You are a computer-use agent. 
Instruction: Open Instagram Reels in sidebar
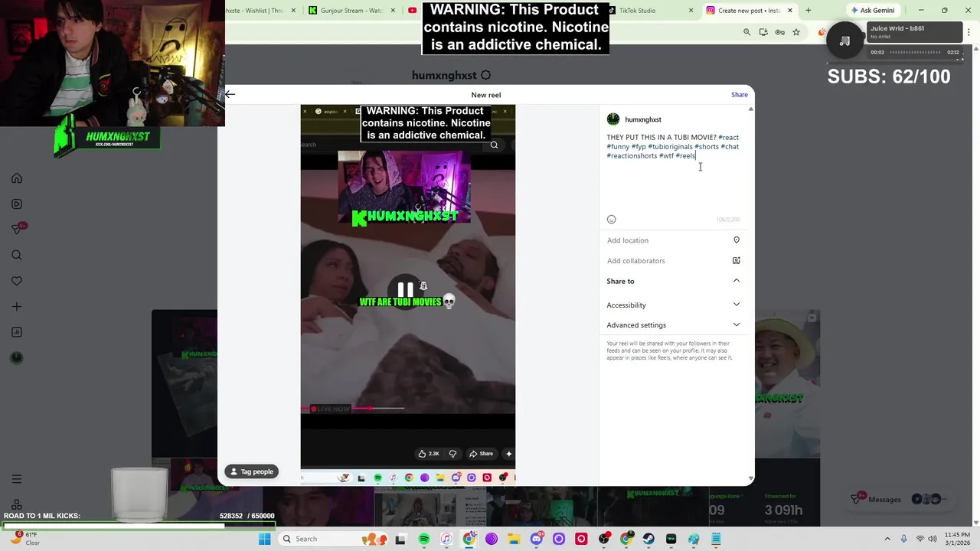pyautogui.click(x=17, y=204)
